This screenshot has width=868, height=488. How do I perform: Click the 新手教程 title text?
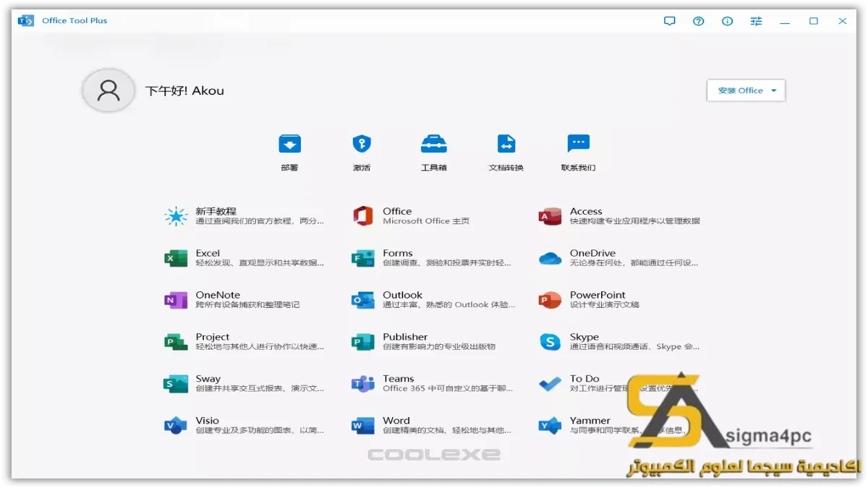[x=216, y=211]
